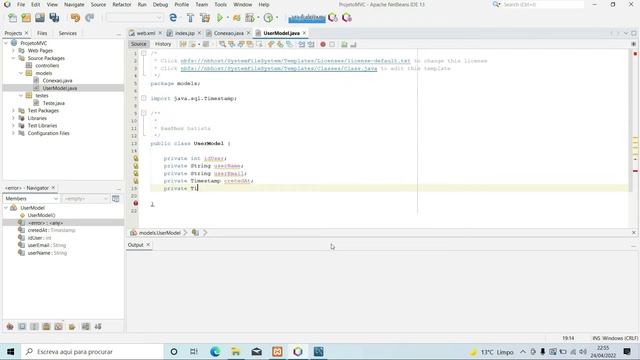Open the license-default.txt link in comment
Screen dimensions: 640x360
tap(296, 61)
